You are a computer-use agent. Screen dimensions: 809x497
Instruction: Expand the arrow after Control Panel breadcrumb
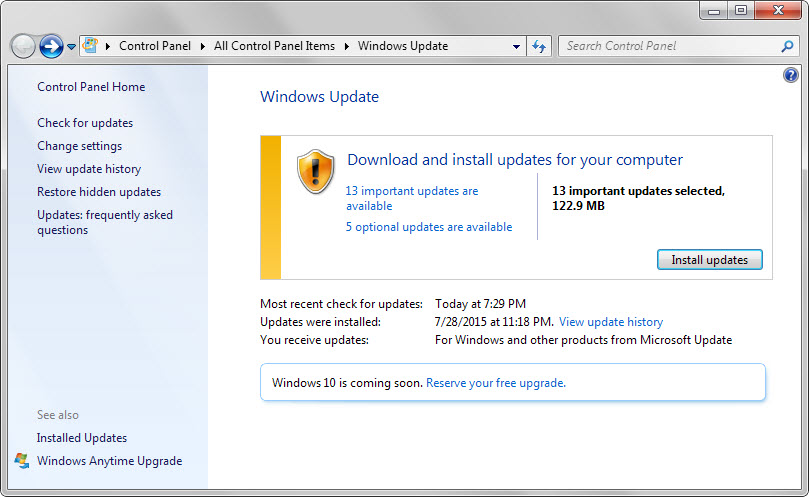203,46
